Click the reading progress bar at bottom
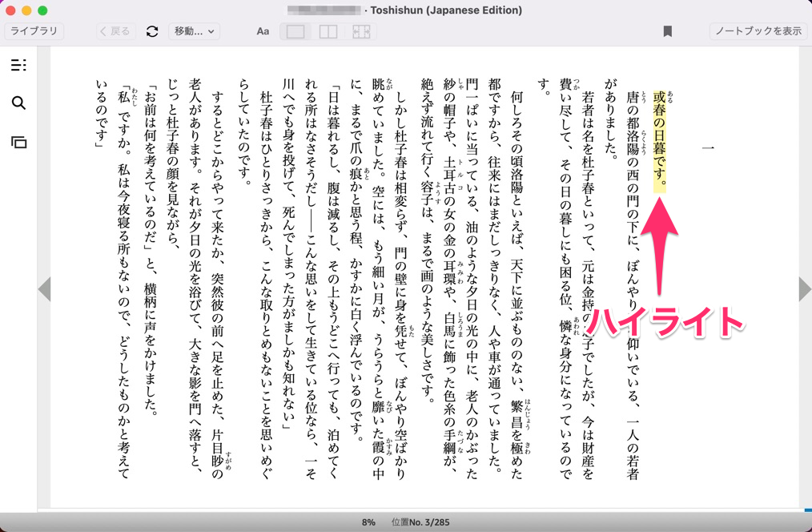Screen dimensions: 812x532 424,508
